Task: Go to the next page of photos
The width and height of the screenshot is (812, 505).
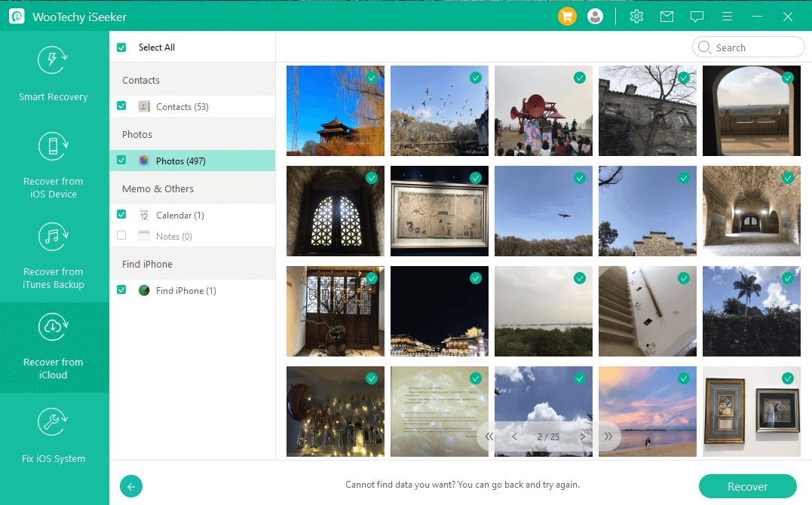Action: pos(582,436)
